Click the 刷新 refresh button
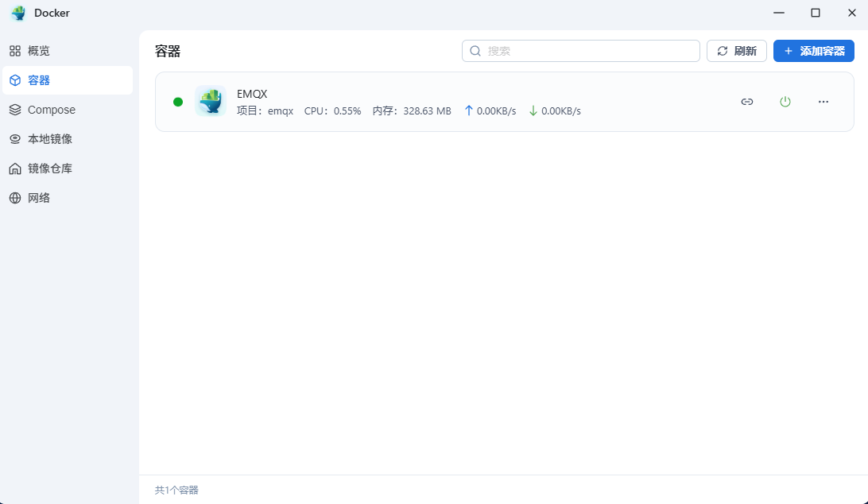This screenshot has height=504, width=868. [x=736, y=51]
